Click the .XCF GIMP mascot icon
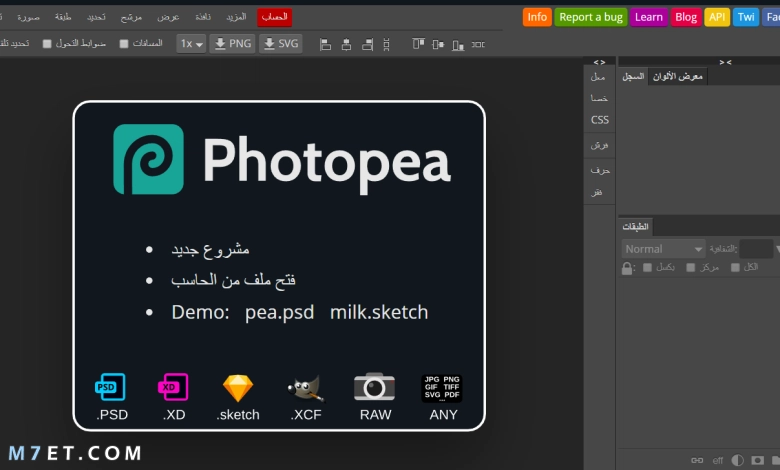Image resolution: width=780 pixels, height=470 pixels. pyautogui.click(x=305, y=388)
